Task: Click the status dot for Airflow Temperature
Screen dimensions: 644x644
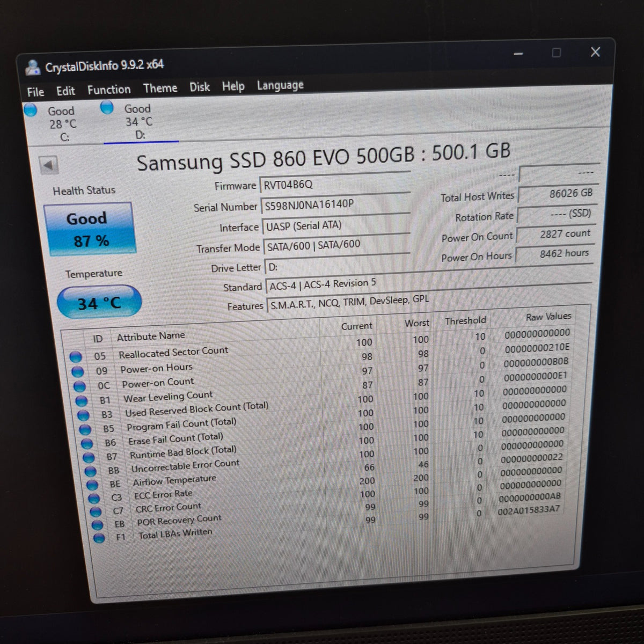Action: click(x=92, y=485)
